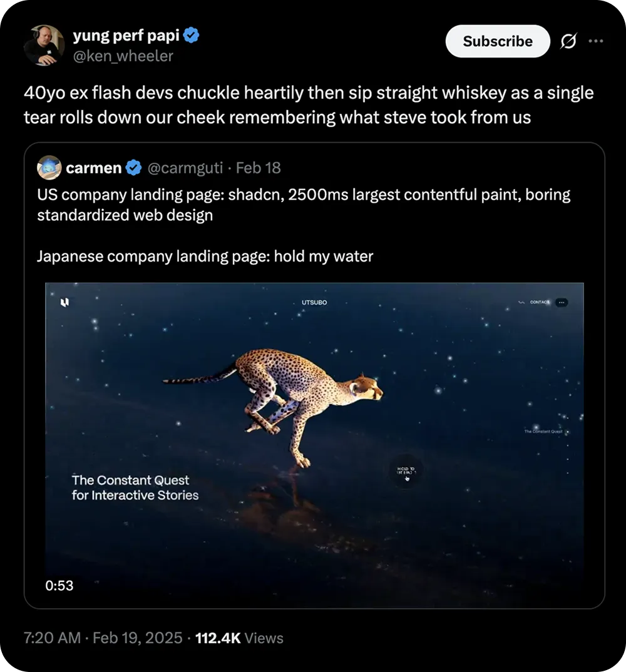The width and height of the screenshot is (626, 672).
Task: Click carmen's small profile avatar
Action: pyautogui.click(x=49, y=168)
